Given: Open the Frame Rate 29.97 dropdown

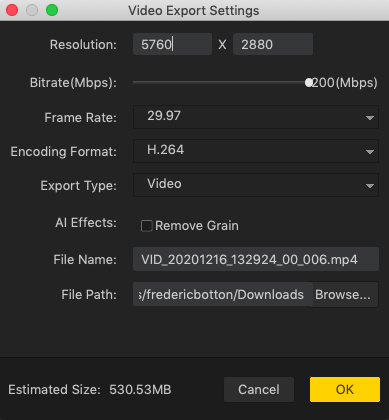Looking at the screenshot, I should 256,117.
